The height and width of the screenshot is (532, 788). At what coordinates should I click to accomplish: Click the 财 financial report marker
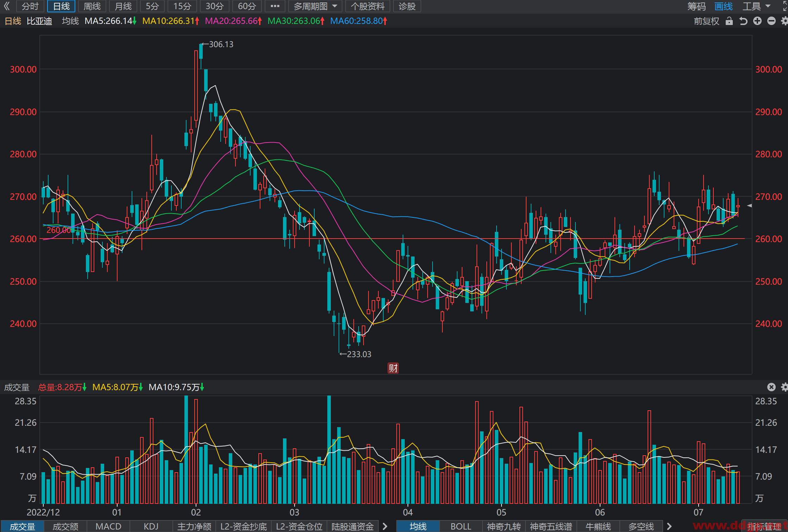pyautogui.click(x=393, y=368)
